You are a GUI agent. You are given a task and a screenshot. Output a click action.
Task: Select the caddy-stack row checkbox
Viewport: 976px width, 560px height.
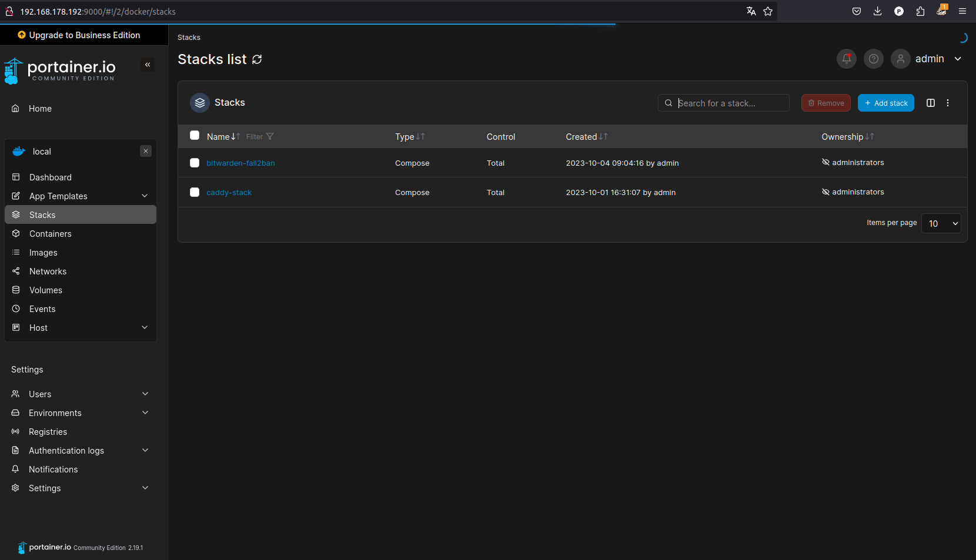click(x=195, y=192)
